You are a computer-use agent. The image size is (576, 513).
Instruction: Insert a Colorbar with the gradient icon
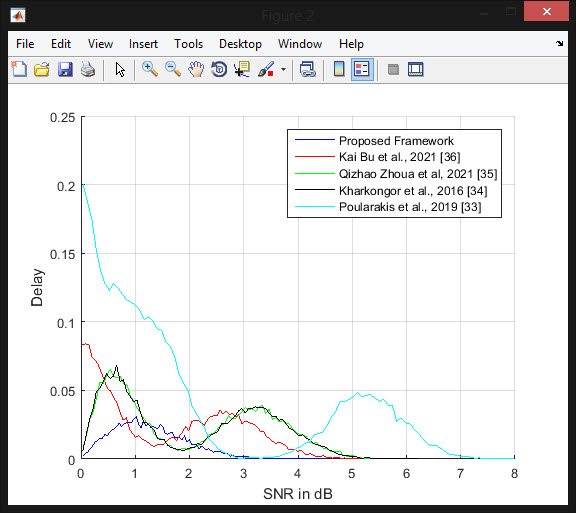coord(339,69)
